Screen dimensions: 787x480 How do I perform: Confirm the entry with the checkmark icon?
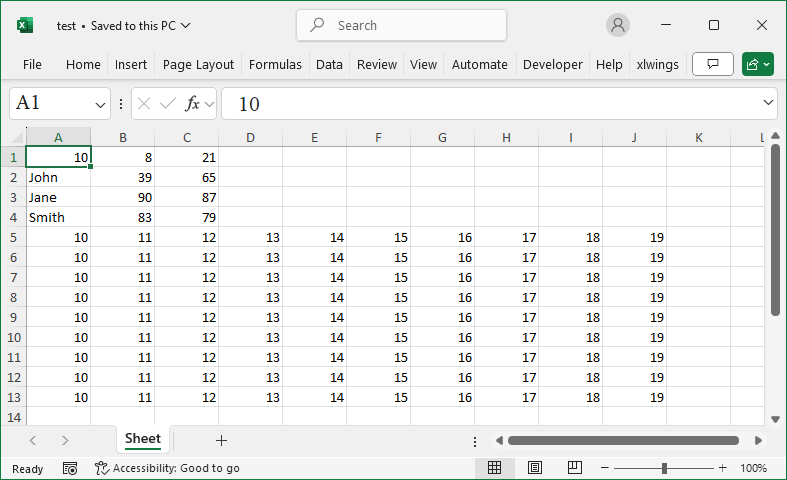pyautogui.click(x=168, y=104)
